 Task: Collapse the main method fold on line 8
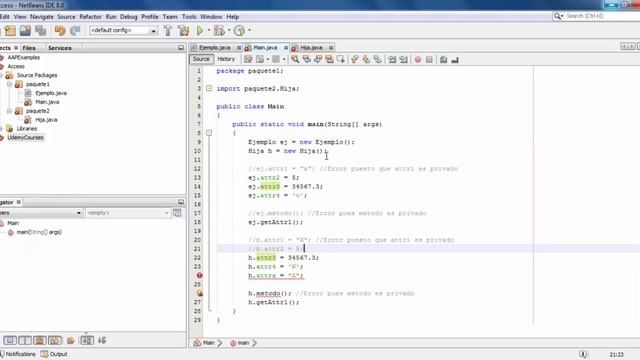pos(209,133)
